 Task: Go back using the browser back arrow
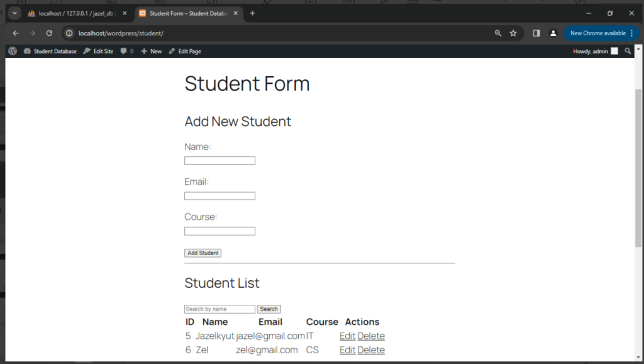(16, 33)
